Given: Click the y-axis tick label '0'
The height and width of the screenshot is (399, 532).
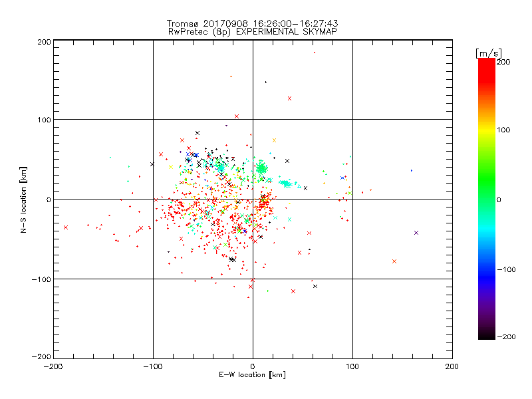Looking at the screenshot, I should click(49, 199).
